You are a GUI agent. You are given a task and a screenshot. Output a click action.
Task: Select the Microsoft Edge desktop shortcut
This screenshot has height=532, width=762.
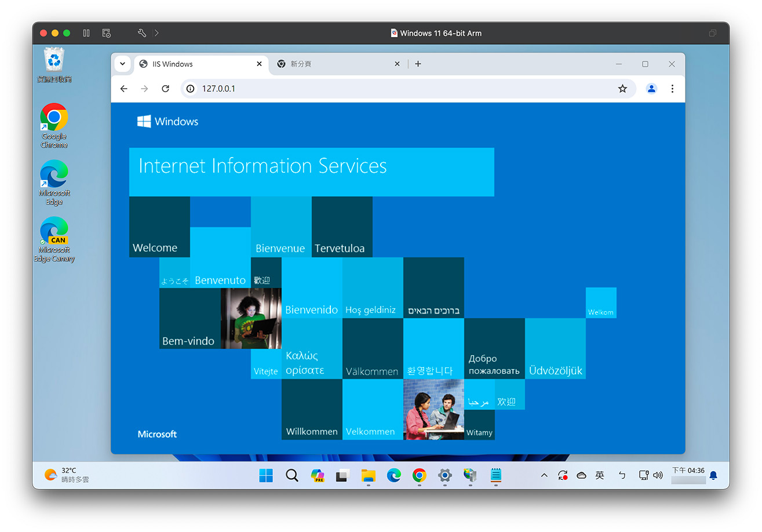point(54,183)
